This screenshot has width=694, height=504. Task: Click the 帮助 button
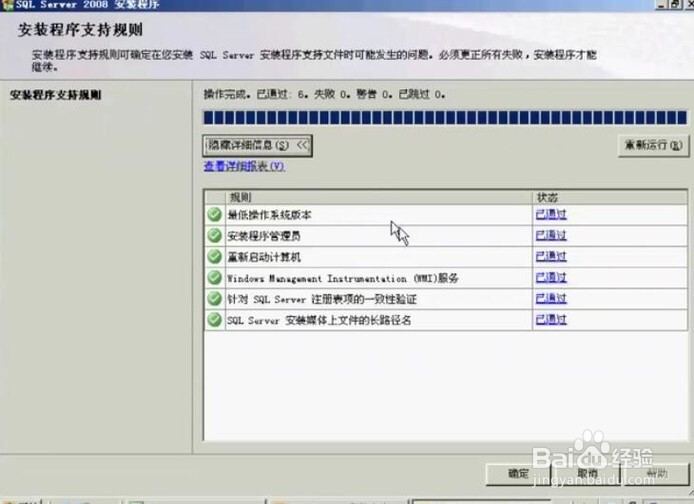[656, 474]
